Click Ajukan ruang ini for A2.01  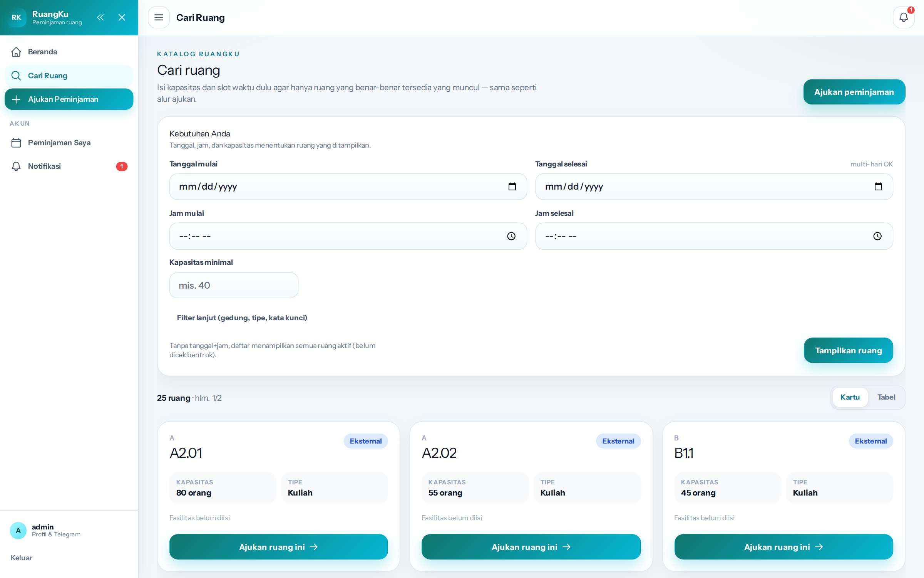(x=278, y=547)
